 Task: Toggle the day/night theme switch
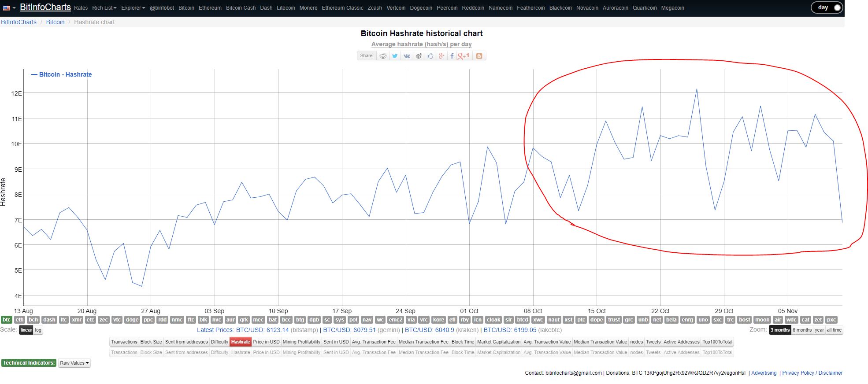click(827, 7)
